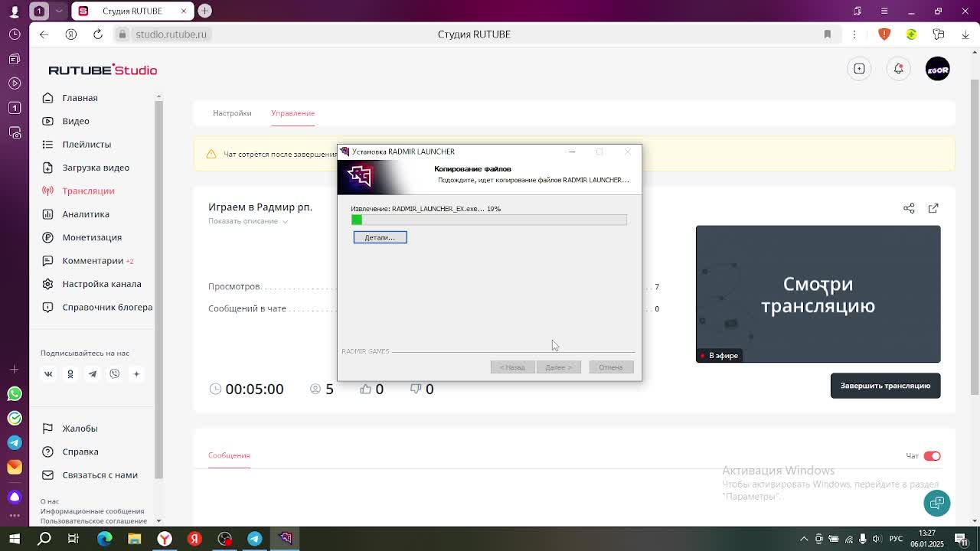Viewport: 980px width, 551px height.
Task: Click the share stream icon
Action: point(909,208)
